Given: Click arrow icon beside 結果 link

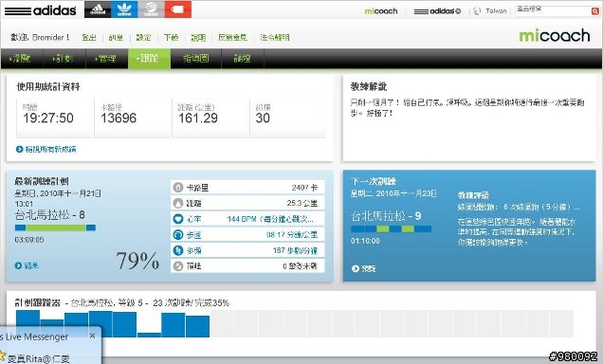Looking at the screenshot, I should 18,265.
